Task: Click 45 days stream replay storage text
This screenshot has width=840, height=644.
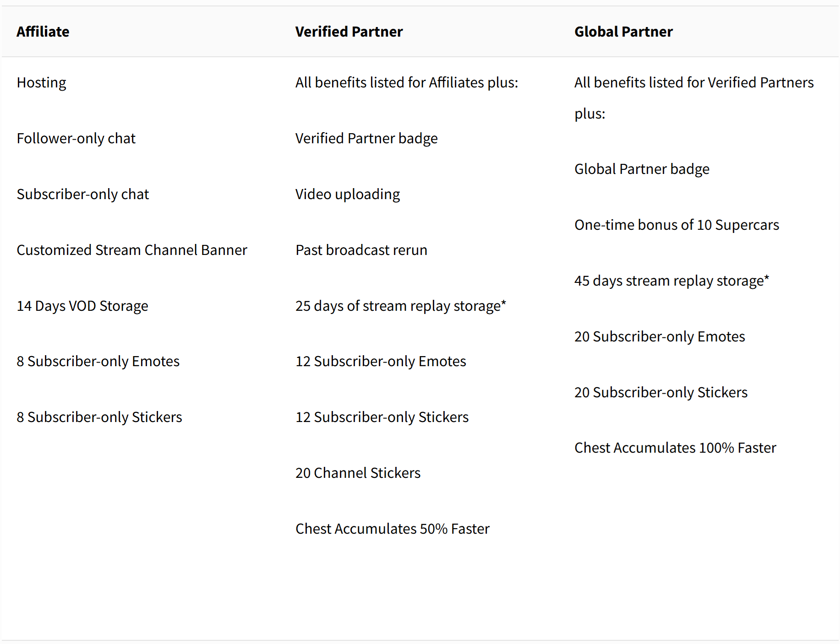Action: click(671, 281)
